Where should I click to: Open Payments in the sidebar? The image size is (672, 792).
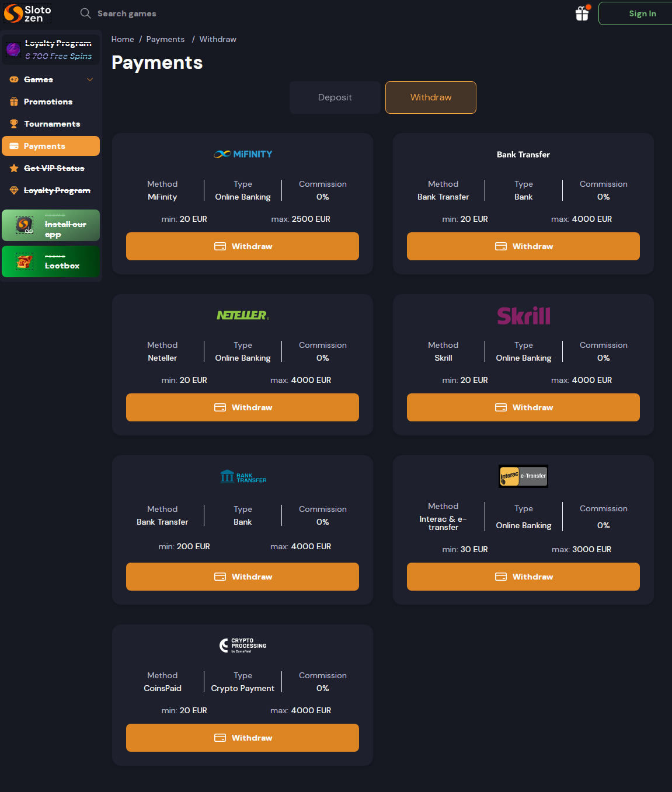coord(51,146)
